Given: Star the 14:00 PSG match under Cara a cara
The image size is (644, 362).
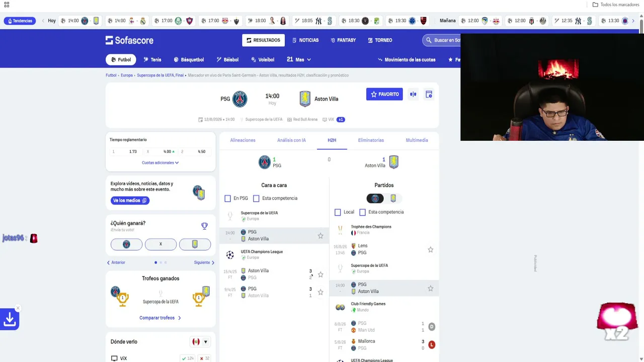Looking at the screenshot, I should [x=320, y=235].
